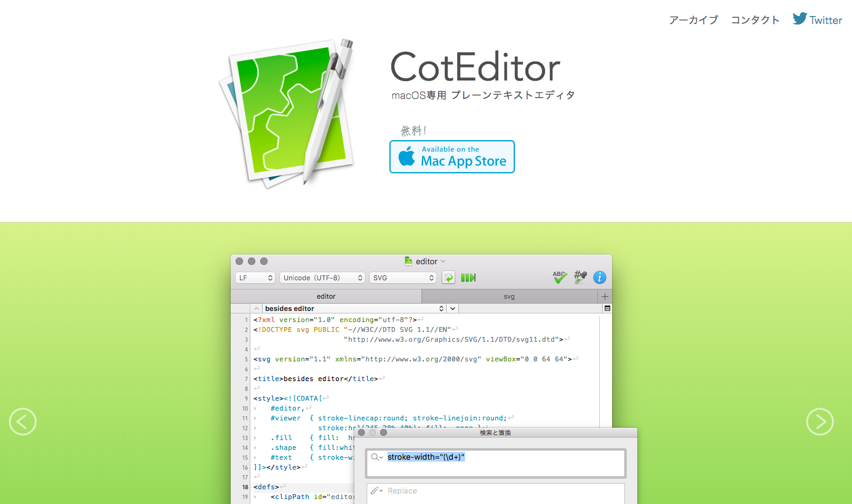852x504 pixels.
Task: Open the Unicode (UTF-8) encoding dropdown
Action: click(x=322, y=277)
